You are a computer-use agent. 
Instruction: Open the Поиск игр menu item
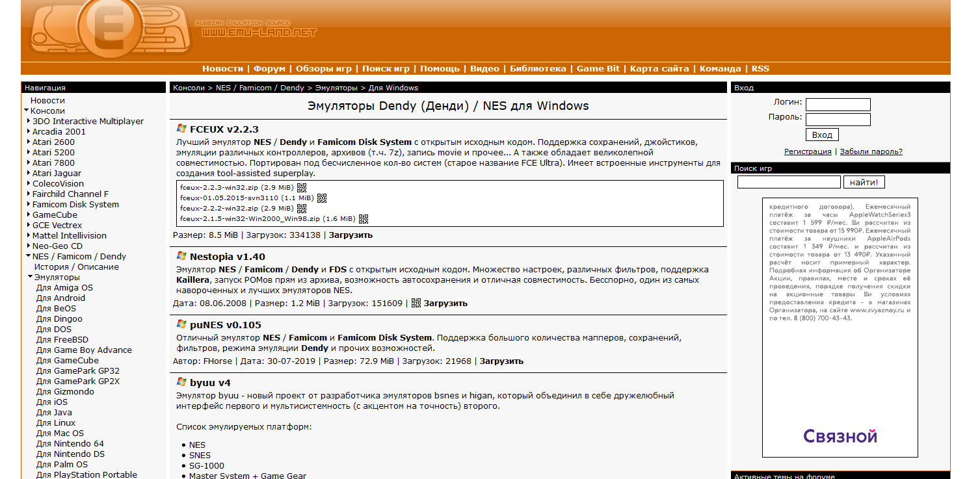(386, 68)
